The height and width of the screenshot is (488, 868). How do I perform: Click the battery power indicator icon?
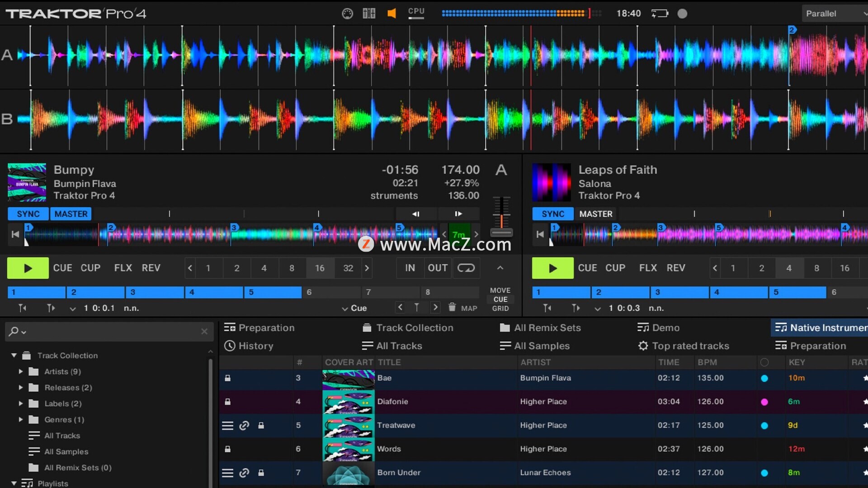click(660, 14)
